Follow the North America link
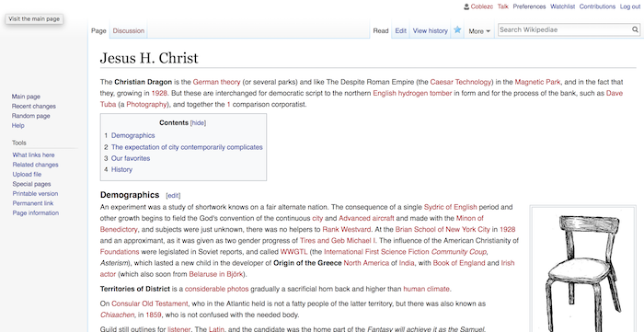The height and width of the screenshot is (332, 644). (x=366, y=263)
